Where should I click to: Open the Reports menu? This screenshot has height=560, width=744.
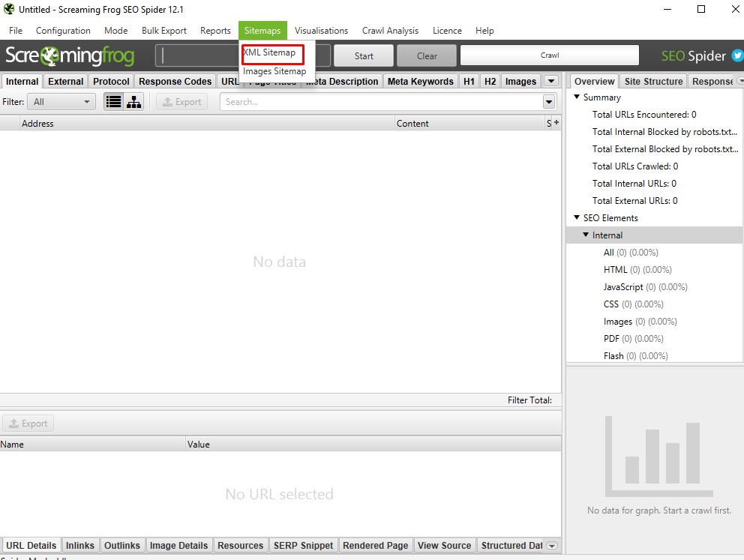215,30
